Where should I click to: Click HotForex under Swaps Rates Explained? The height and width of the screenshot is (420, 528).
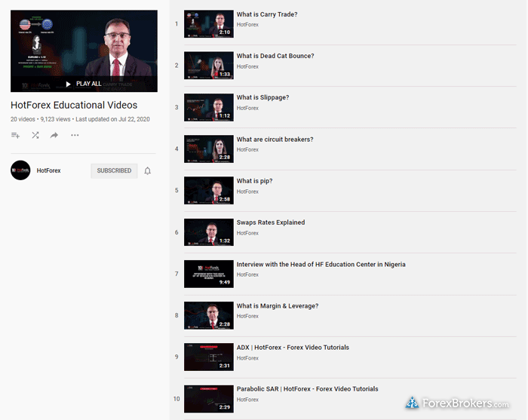pyautogui.click(x=247, y=233)
